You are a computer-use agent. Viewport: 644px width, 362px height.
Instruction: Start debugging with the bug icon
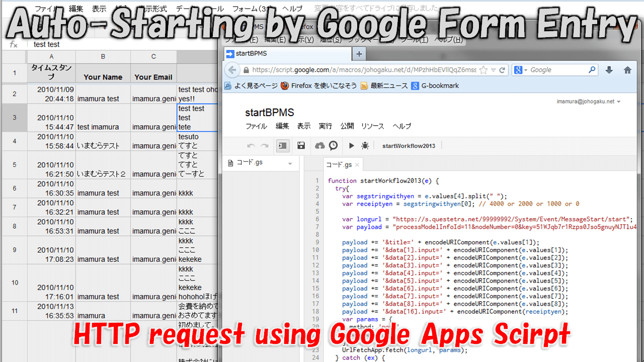[365, 145]
